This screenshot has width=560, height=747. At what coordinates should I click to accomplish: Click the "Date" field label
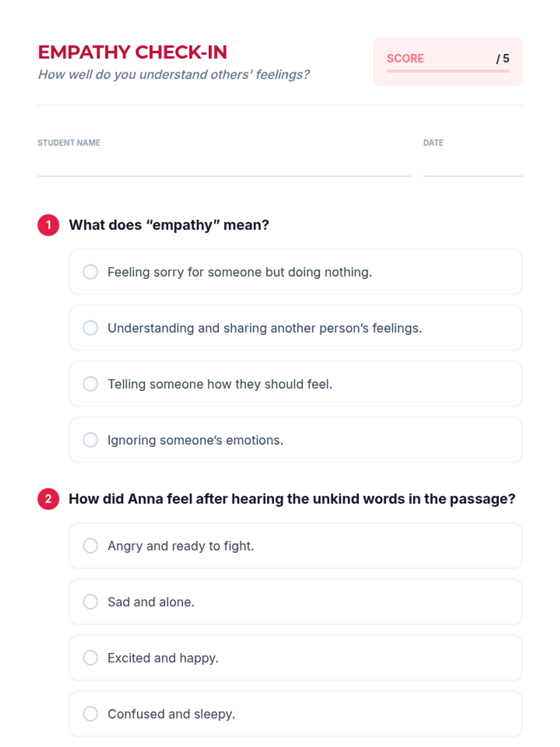point(433,143)
